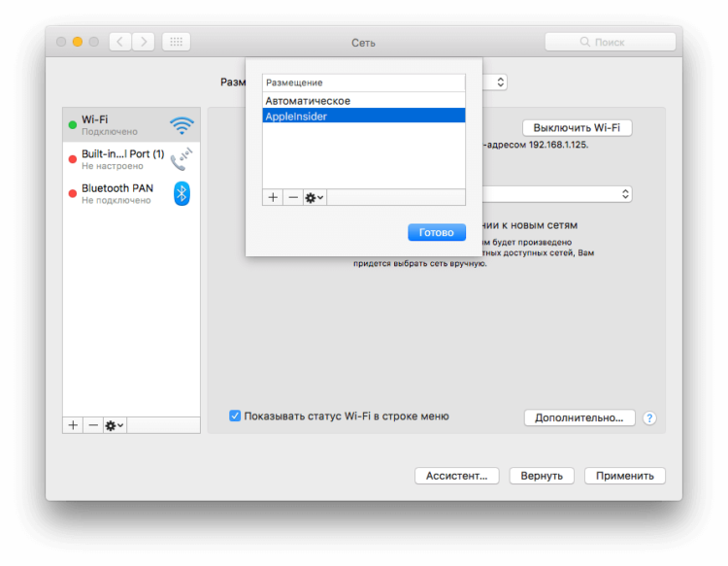Select Автоматическое location in list
The height and width of the screenshot is (566, 728).
tap(364, 100)
